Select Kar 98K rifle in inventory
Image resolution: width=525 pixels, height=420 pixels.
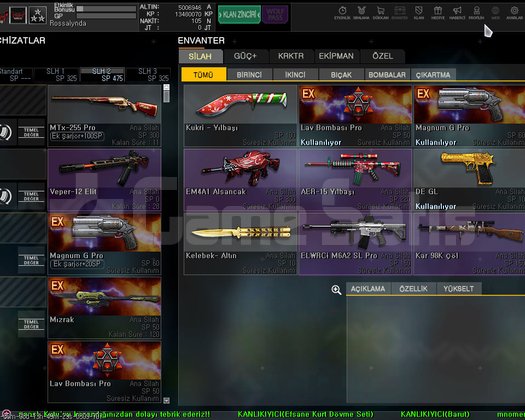pyautogui.click(x=469, y=243)
